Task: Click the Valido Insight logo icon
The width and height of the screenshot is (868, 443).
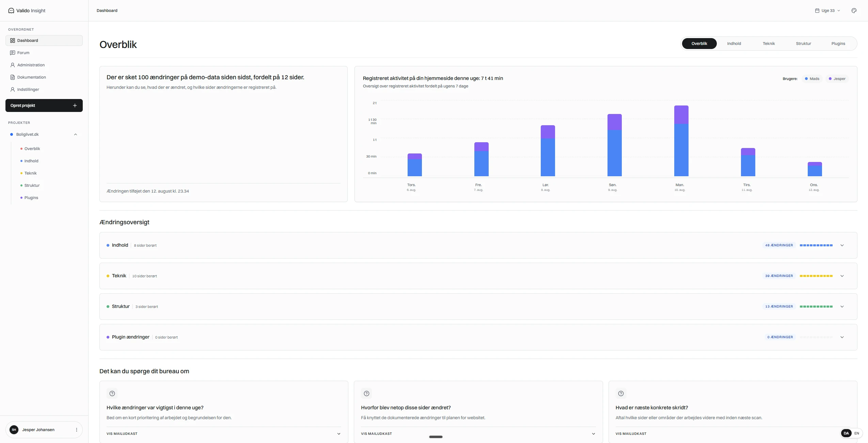Action: coord(11,11)
